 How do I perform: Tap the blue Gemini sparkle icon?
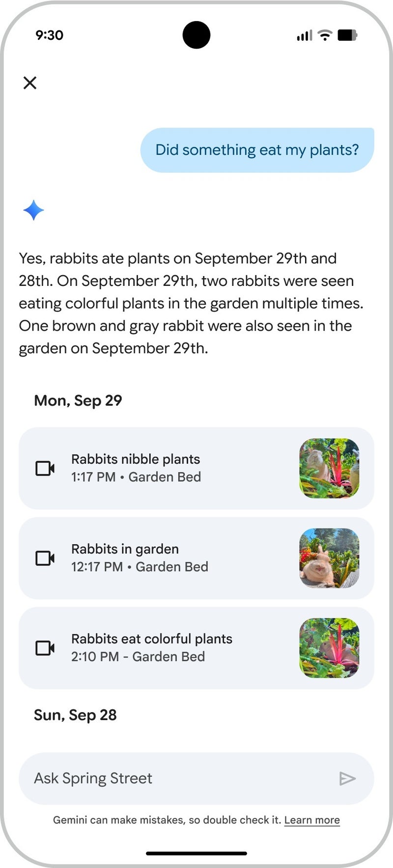click(33, 210)
